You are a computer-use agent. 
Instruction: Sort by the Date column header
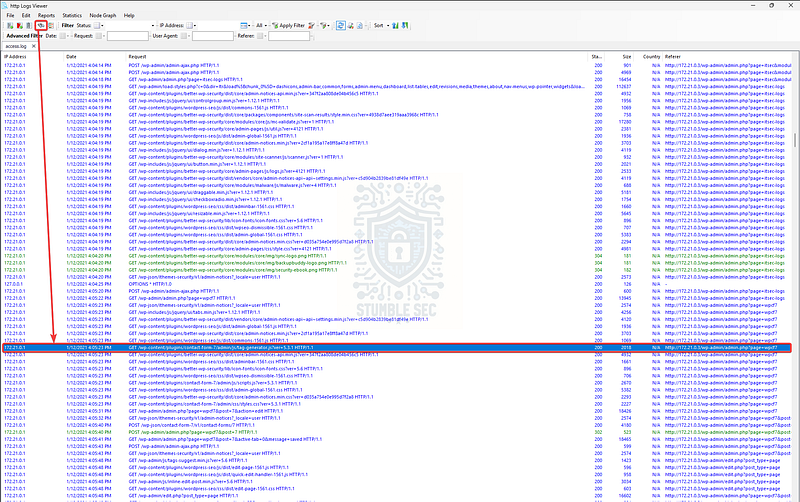tap(95, 57)
